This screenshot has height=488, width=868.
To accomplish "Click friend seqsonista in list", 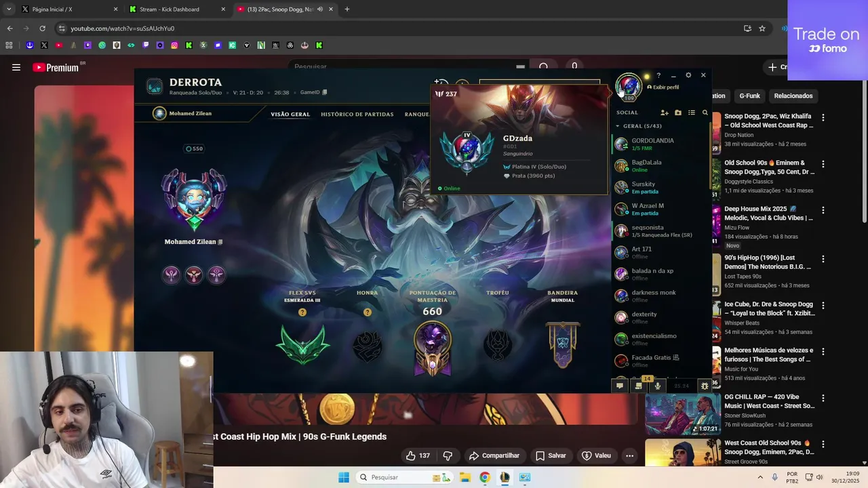I will pos(661,230).
